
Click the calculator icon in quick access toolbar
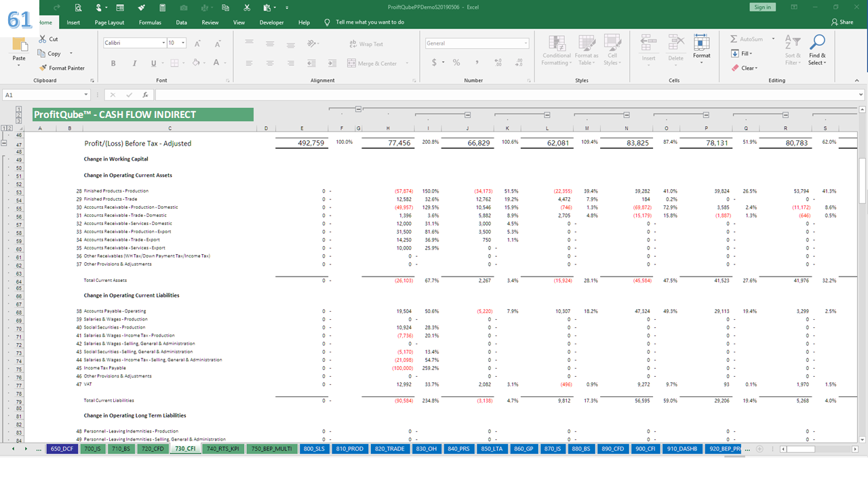(162, 7)
